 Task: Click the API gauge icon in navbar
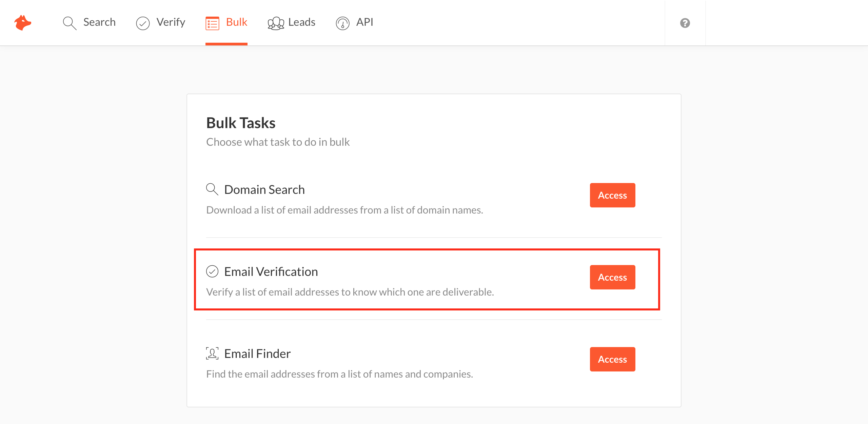[342, 23]
